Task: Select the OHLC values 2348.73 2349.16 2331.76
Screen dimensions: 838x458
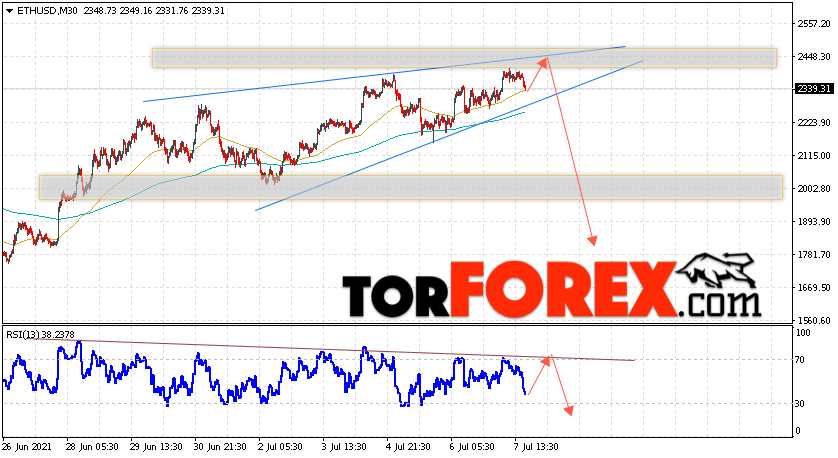Action: [136, 10]
